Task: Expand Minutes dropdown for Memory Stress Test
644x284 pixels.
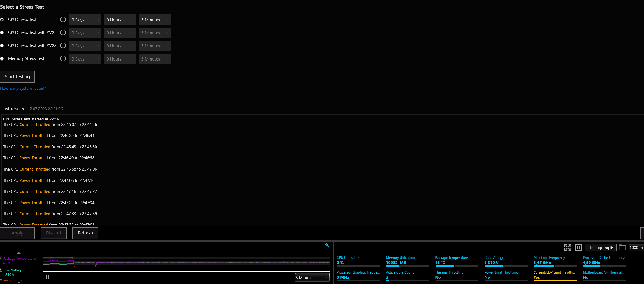Action: 155,59
